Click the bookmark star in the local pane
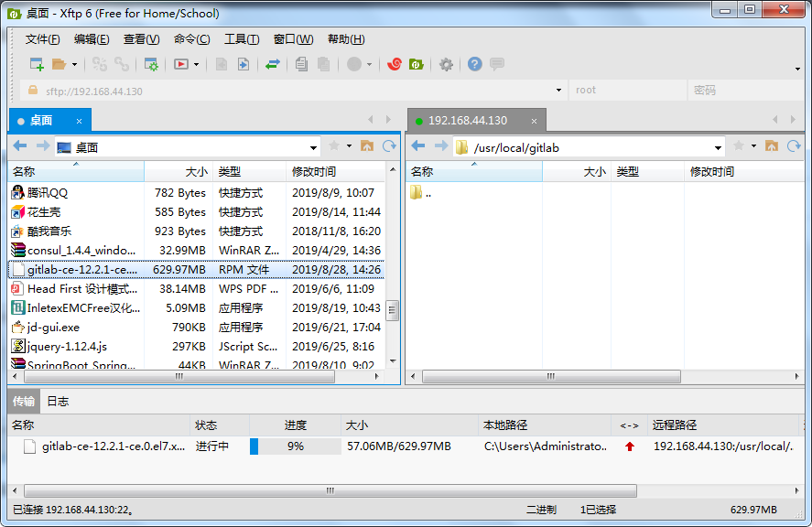The width and height of the screenshot is (812, 527). pos(334,146)
